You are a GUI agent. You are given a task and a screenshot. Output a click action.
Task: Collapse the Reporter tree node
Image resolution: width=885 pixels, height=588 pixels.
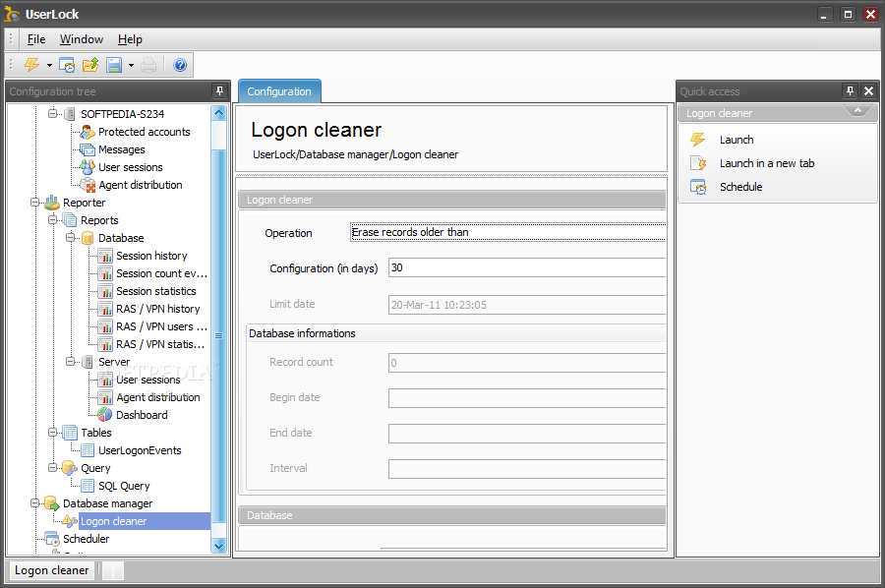pyautogui.click(x=34, y=202)
